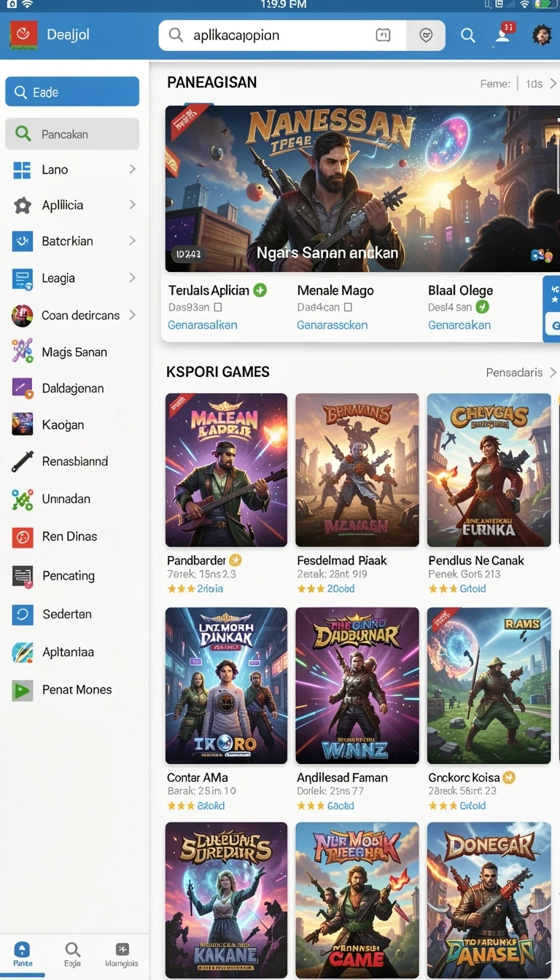Image resolution: width=560 pixels, height=980 pixels.
Task: Click the Penat Mones play icon
Action: coord(23,690)
